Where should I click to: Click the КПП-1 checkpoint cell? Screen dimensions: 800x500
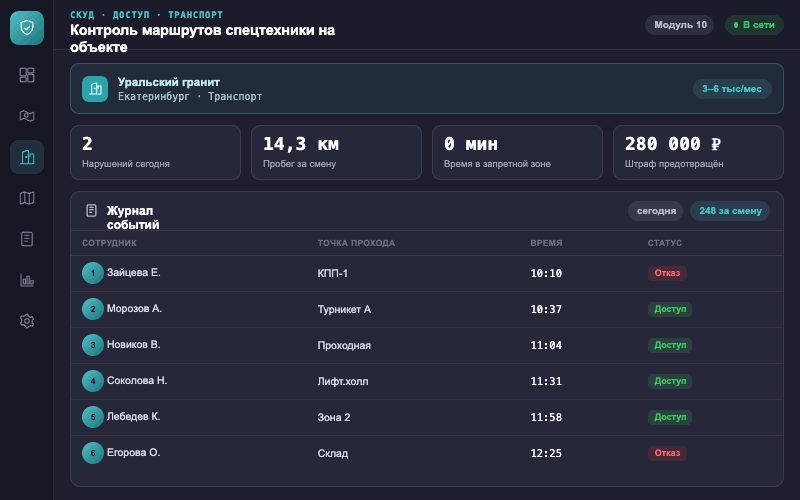[x=333, y=273]
